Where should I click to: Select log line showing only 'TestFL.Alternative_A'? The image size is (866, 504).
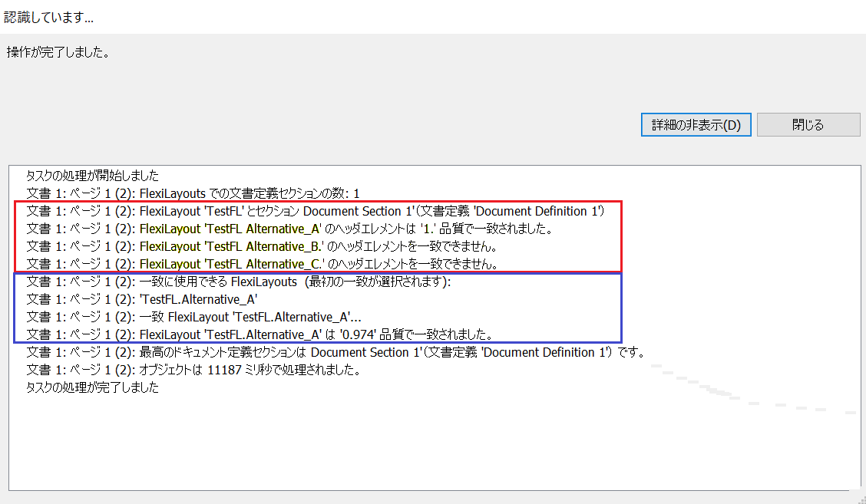tap(142, 299)
